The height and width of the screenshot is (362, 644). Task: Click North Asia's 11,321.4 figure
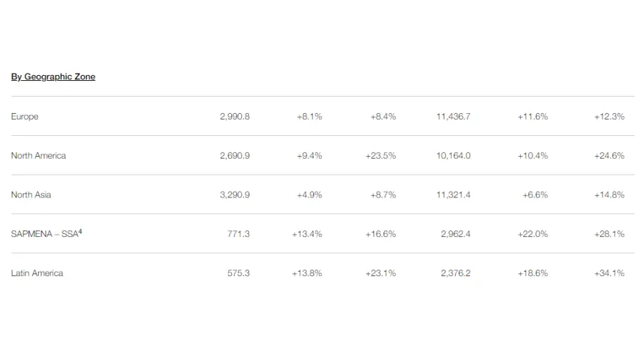tap(454, 195)
